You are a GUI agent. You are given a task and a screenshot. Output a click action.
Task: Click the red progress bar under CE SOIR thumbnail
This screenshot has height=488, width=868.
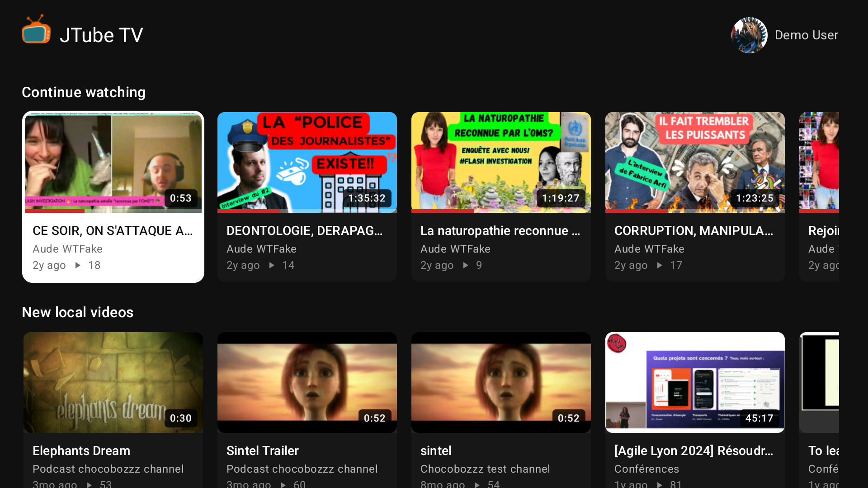55,211
